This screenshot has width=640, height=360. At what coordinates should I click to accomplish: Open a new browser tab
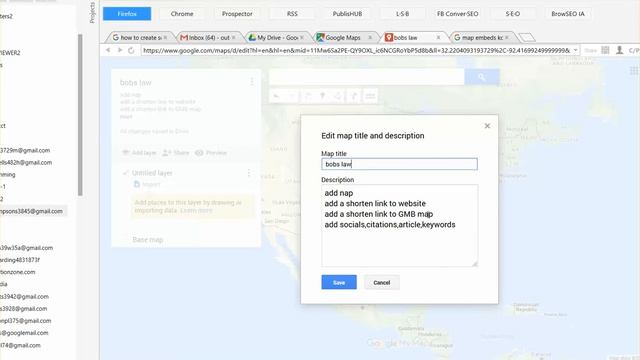pos(527,38)
